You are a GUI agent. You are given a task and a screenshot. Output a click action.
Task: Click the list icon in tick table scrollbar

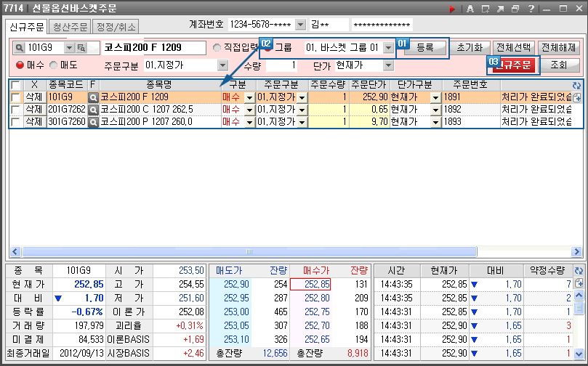579,308
